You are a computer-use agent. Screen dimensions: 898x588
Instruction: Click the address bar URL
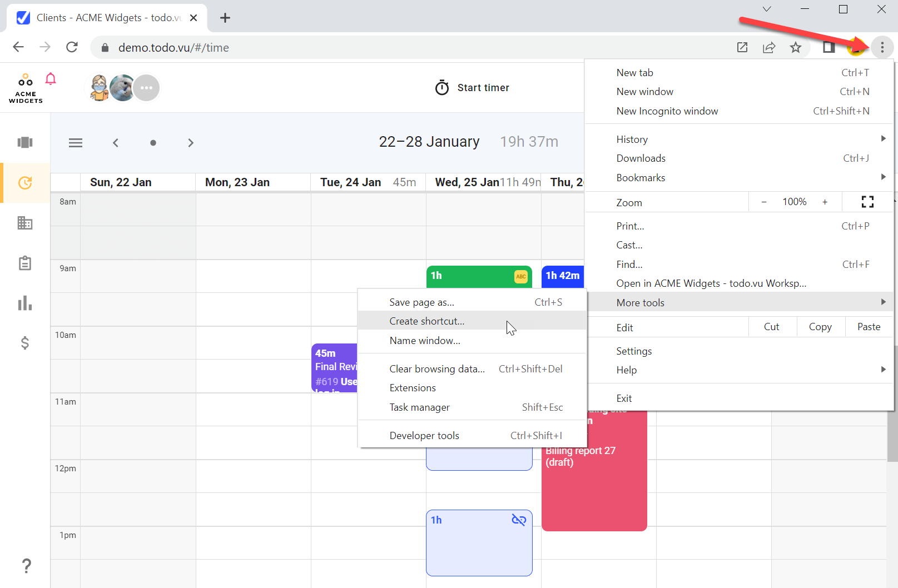(x=173, y=48)
